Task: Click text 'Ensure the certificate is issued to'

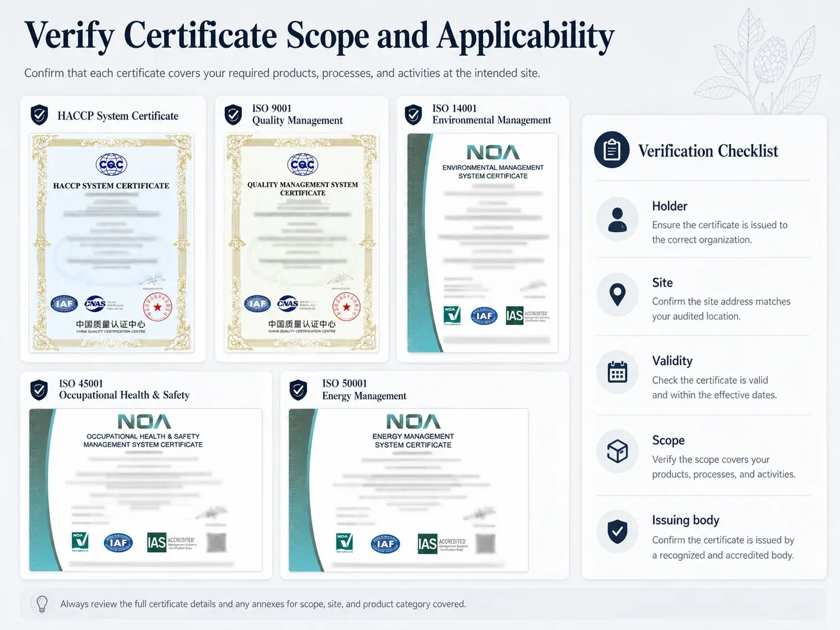Action: tap(720, 225)
